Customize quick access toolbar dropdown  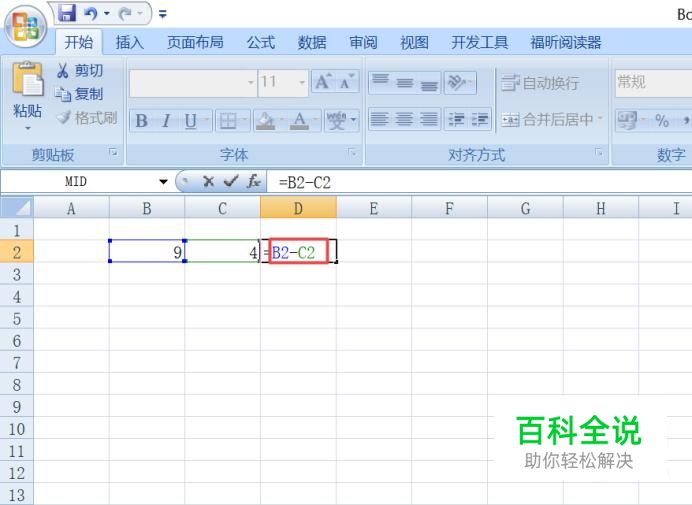point(163,15)
